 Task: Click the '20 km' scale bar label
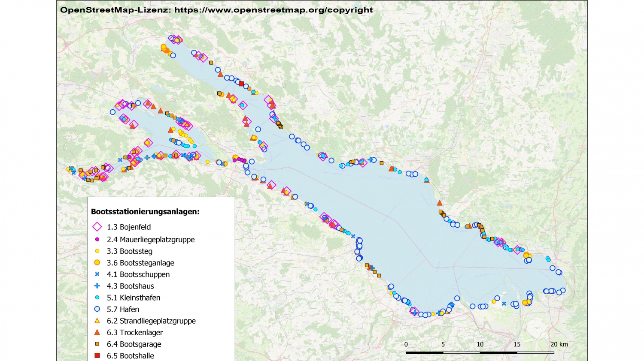click(559, 344)
